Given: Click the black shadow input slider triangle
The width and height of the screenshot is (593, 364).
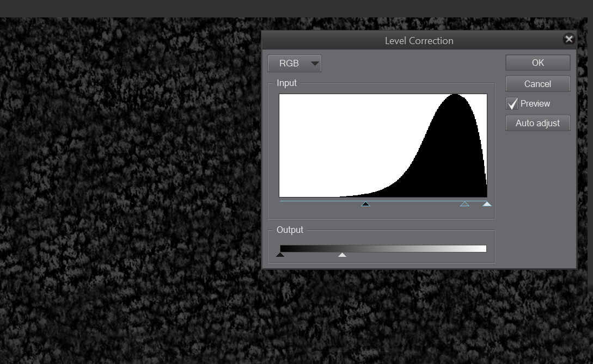Looking at the screenshot, I should pos(365,204).
